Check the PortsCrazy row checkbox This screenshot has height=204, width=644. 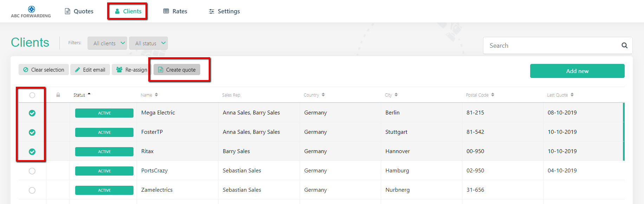(32, 171)
